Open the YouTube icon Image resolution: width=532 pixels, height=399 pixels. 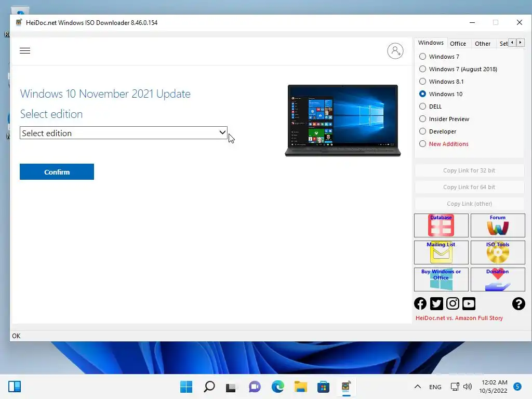point(469,303)
